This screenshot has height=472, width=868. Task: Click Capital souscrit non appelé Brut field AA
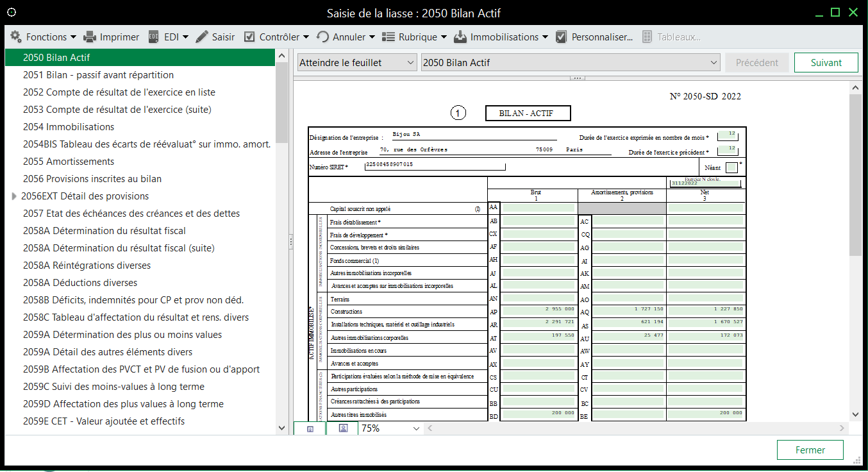(538, 208)
